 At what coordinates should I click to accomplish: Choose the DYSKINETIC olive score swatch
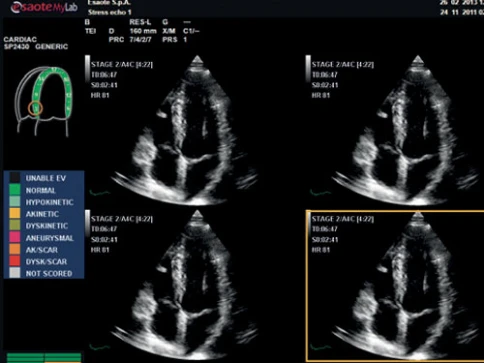[x=14, y=226]
